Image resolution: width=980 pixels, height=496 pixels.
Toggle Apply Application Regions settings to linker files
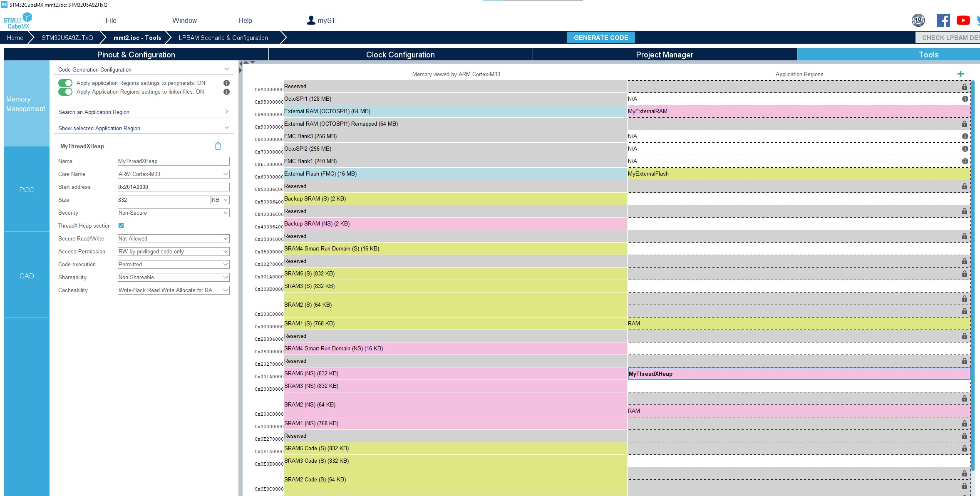pyautogui.click(x=65, y=92)
